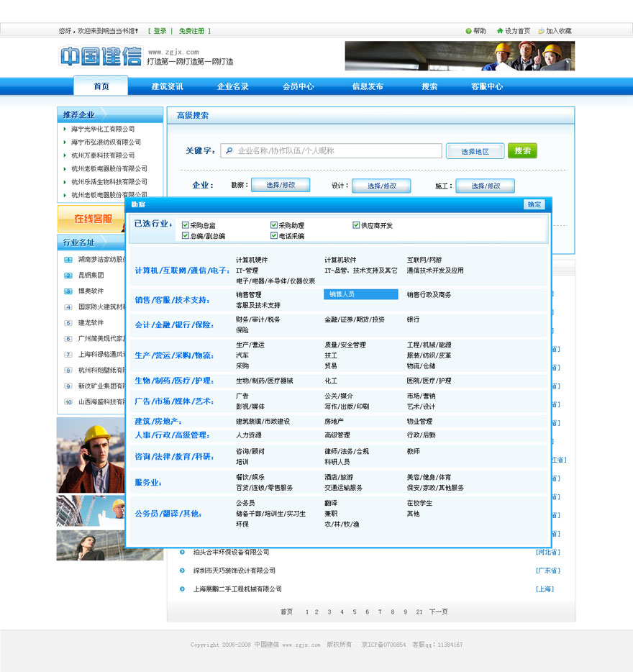633x672 pixels.
Task: Uncheck the 电话采编 checkbox
Action: [x=273, y=235]
